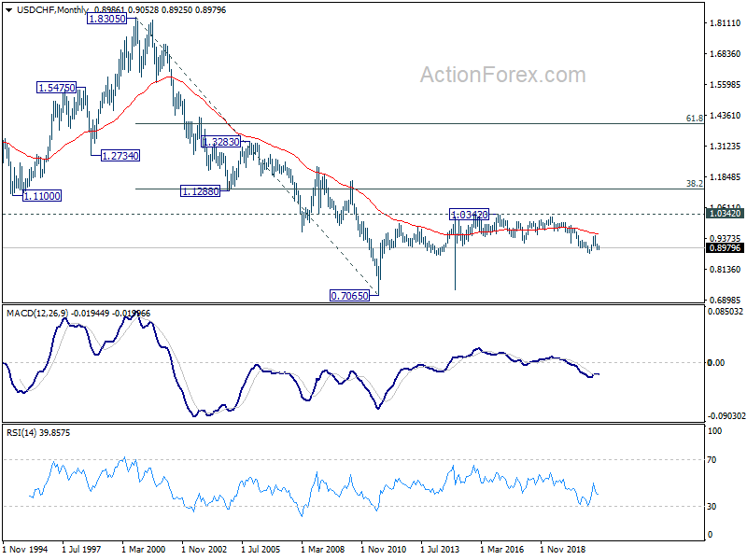Click the 38.2 Fibonacci level label
The image size is (747, 560).
(x=693, y=184)
